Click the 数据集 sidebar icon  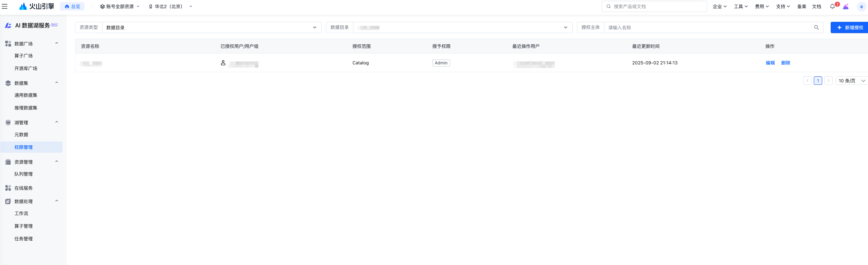pyautogui.click(x=8, y=83)
